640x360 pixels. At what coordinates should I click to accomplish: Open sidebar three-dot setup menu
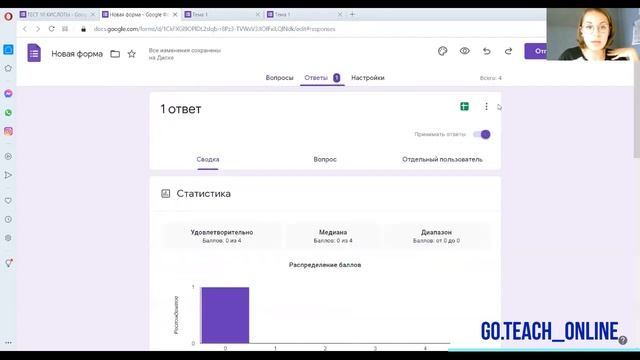8,342
